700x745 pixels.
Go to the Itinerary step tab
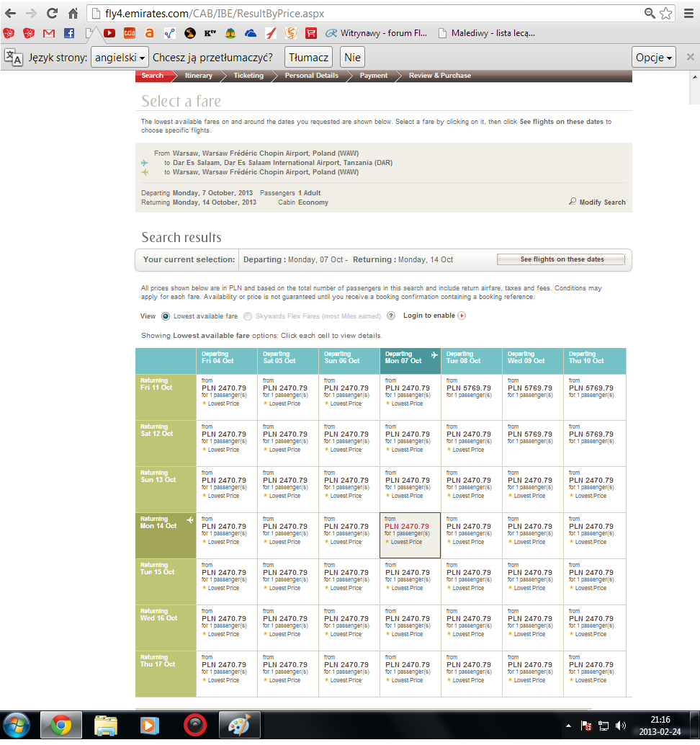coord(199,76)
